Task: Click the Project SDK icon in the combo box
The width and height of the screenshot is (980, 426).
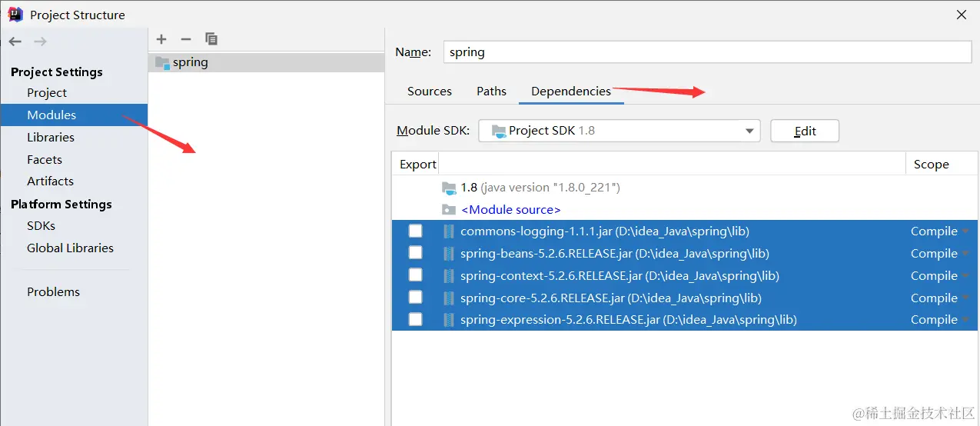Action: click(x=499, y=131)
